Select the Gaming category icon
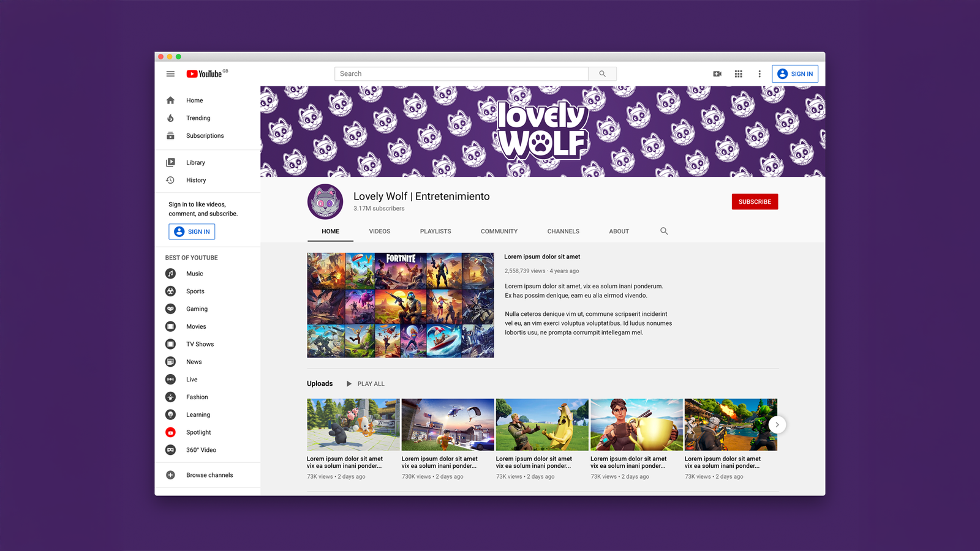Viewport: 980px width, 551px height. [x=171, y=309]
